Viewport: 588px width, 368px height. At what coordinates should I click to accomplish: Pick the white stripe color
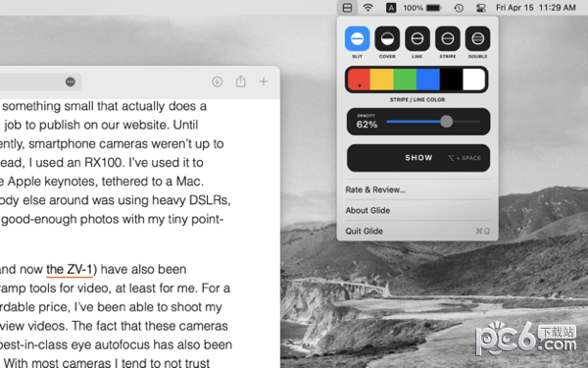pos(474,79)
